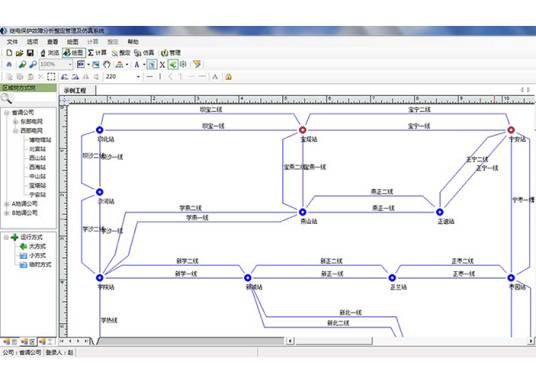The width and height of the screenshot is (536, 384).
Task: Collapse the 运行方式 tree node
Action: click(x=6, y=237)
